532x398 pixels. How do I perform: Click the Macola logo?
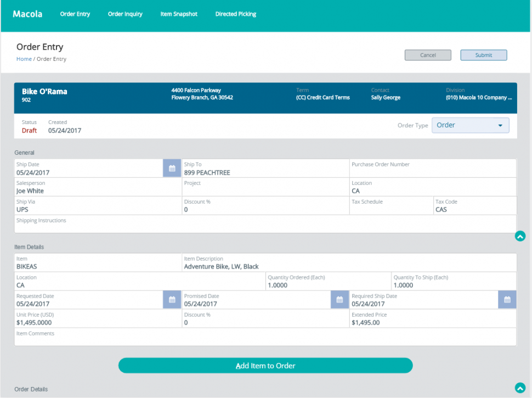coord(27,14)
